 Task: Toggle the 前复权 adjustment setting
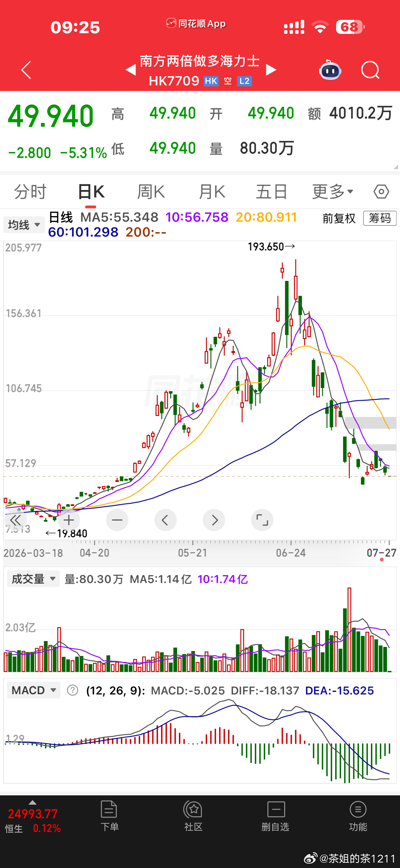[x=339, y=218]
